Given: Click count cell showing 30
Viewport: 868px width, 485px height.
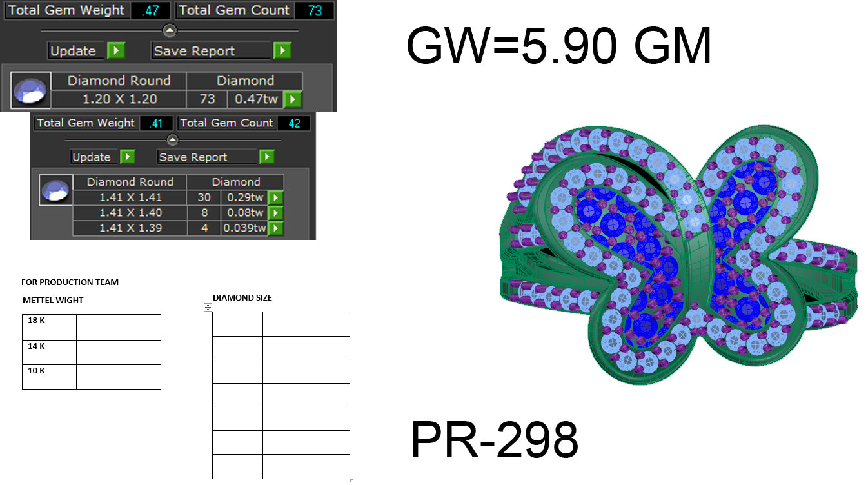Looking at the screenshot, I should coord(204,197).
